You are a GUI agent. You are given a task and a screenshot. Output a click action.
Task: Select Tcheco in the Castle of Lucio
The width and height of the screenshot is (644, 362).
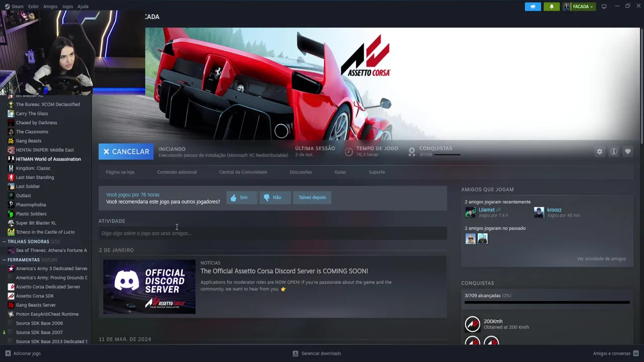[45, 232]
